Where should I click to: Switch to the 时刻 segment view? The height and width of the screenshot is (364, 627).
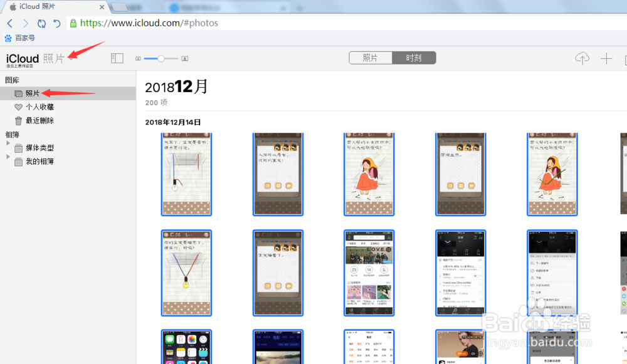click(413, 58)
